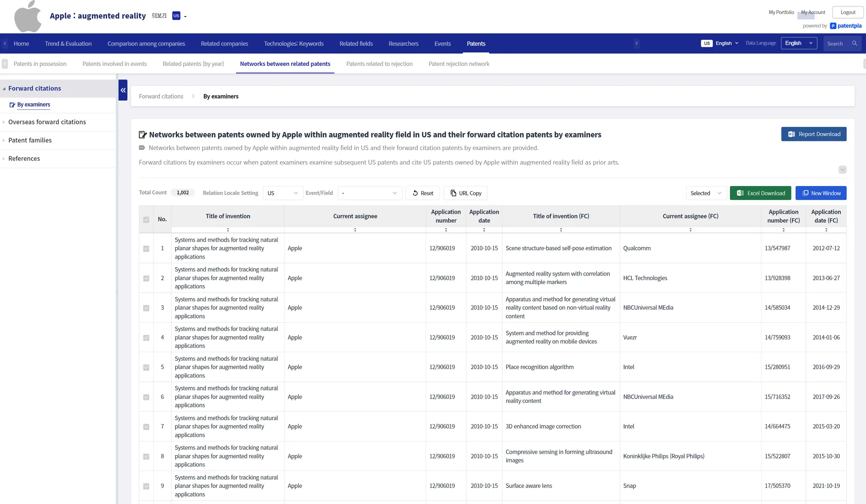
Task: Collapse sidebar with double-chevron icon
Action: point(123,90)
